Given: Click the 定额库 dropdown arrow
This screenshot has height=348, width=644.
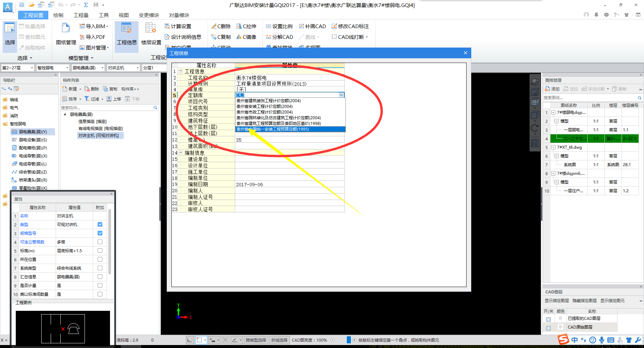Looking at the screenshot, I should tap(341, 95).
